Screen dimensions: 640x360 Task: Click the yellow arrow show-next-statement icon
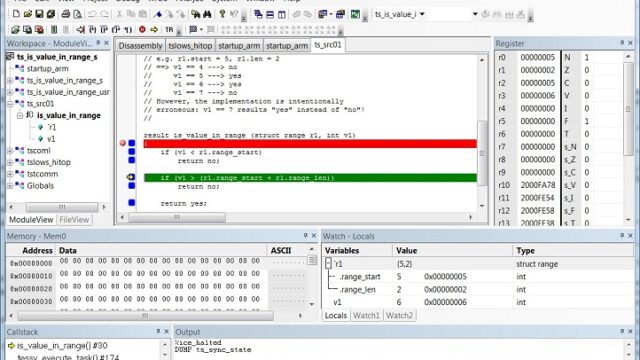[154, 29]
